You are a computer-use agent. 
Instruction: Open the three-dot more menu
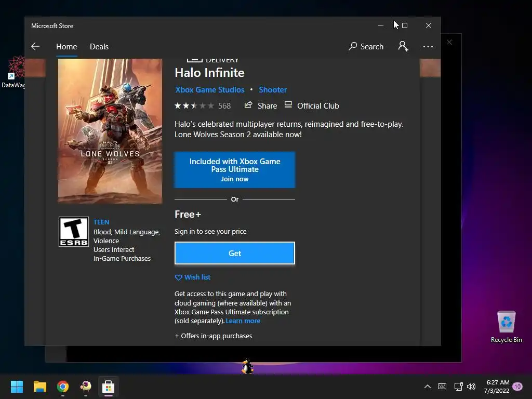point(428,46)
